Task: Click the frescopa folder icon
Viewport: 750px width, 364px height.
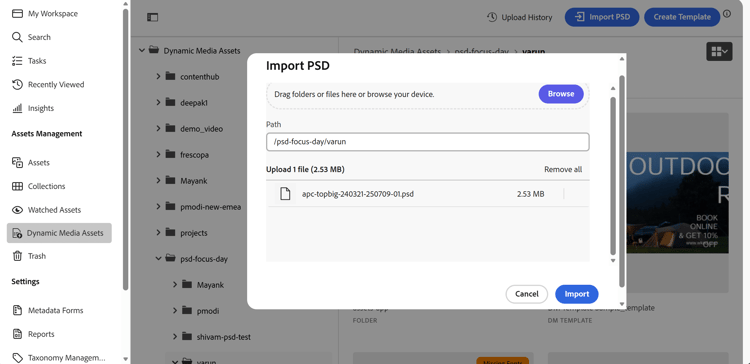Action: tap(170, 154)
